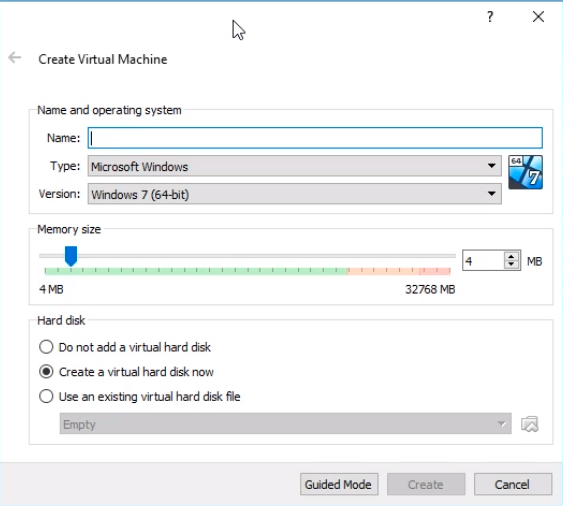Open the Empty hard disk file dropdown
This screenshot has width=563, height=506.
(285, 424)
